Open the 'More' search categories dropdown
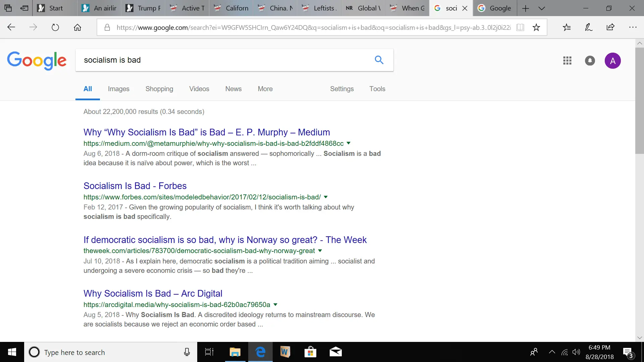Screen dimensions: 644x362 tap(265, 88)
